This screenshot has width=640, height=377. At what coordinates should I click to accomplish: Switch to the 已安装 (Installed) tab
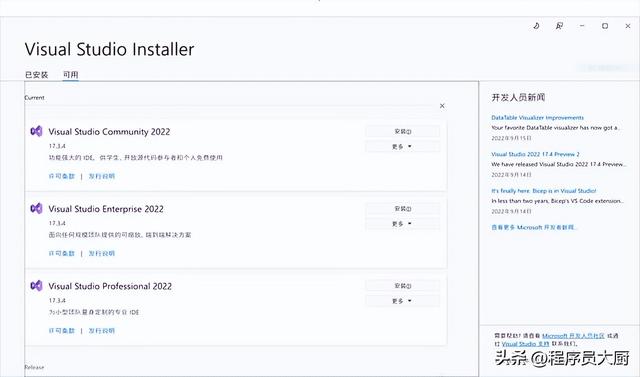tap(36, 75)
